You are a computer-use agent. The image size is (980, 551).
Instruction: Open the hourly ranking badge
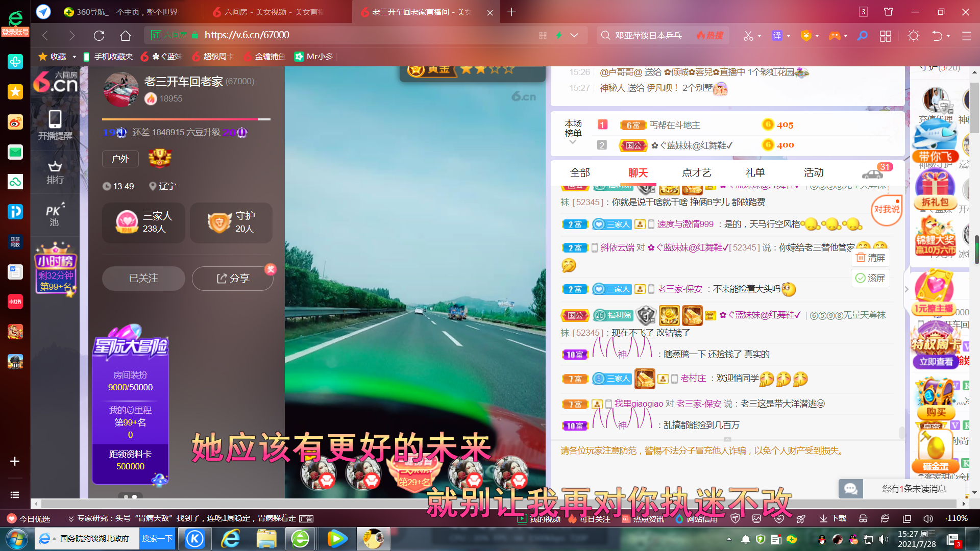tap(56, 269)
